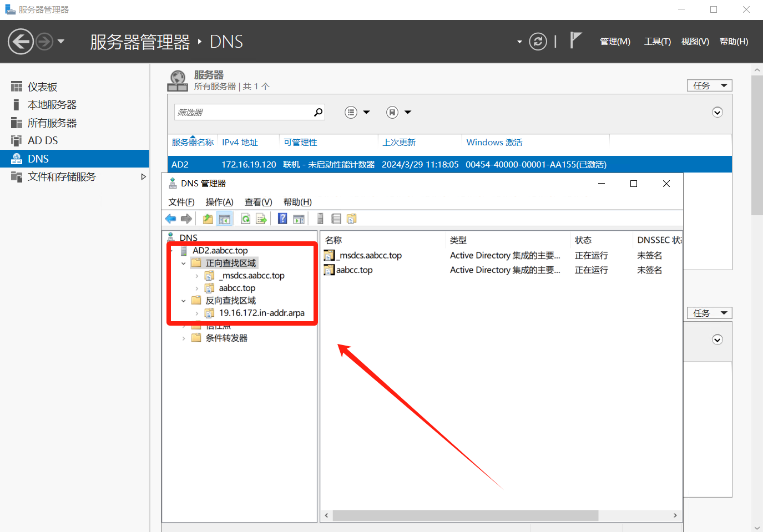Select AD DS in the left sidebar

click(43, 141)
